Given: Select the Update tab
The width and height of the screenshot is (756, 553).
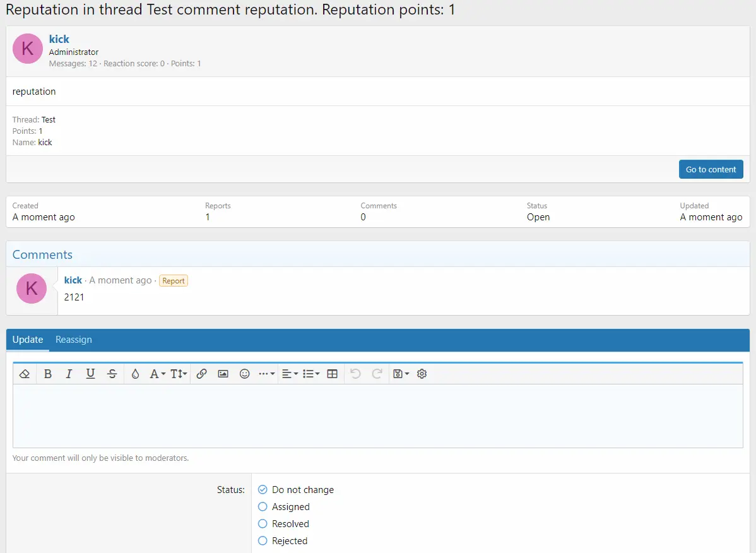Looking at the screenshot, I should click(28, 340).
